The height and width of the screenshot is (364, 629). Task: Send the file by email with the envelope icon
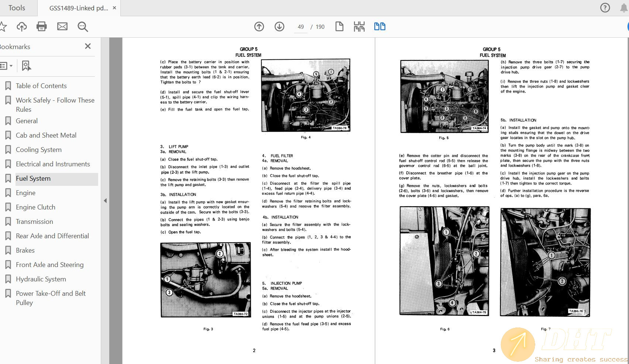pos(62,27)
